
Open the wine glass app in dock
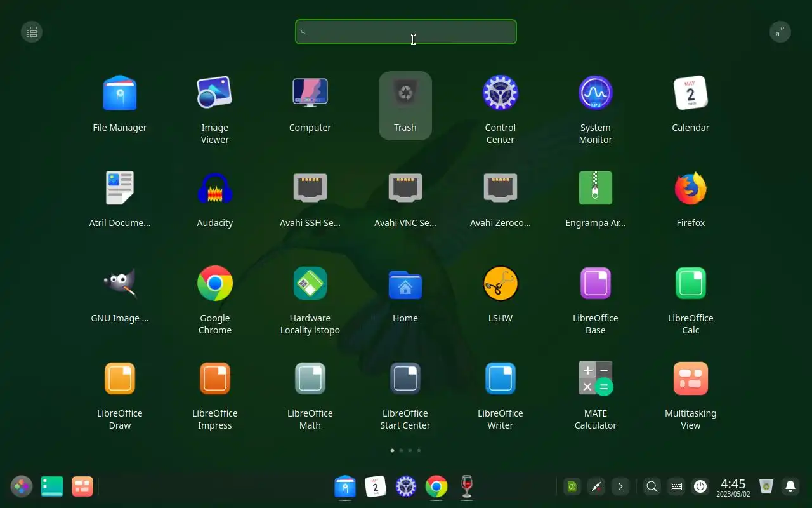467,487
